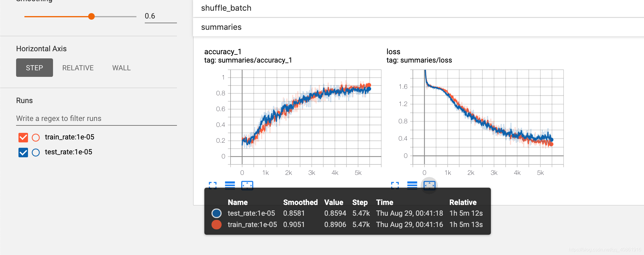Screen dimensions: 644x255
Task: Set horizontal axis to WALL
Action: click(x=122, y=68)
